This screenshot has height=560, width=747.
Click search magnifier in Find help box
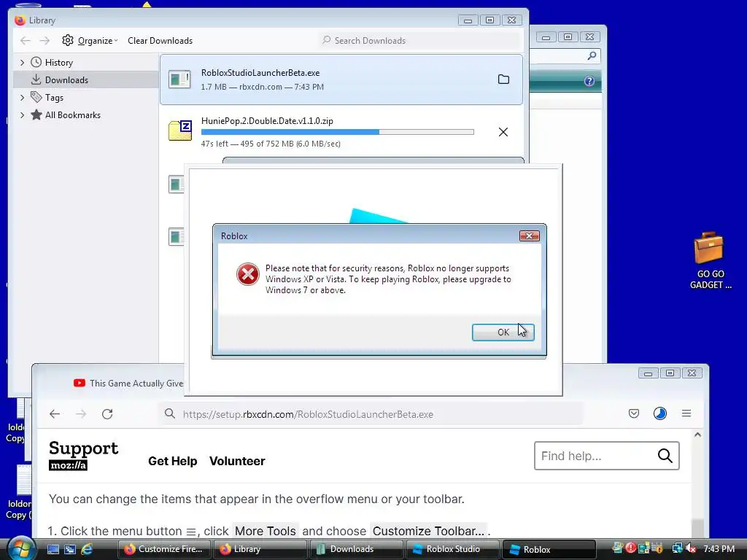coord(665,456)
